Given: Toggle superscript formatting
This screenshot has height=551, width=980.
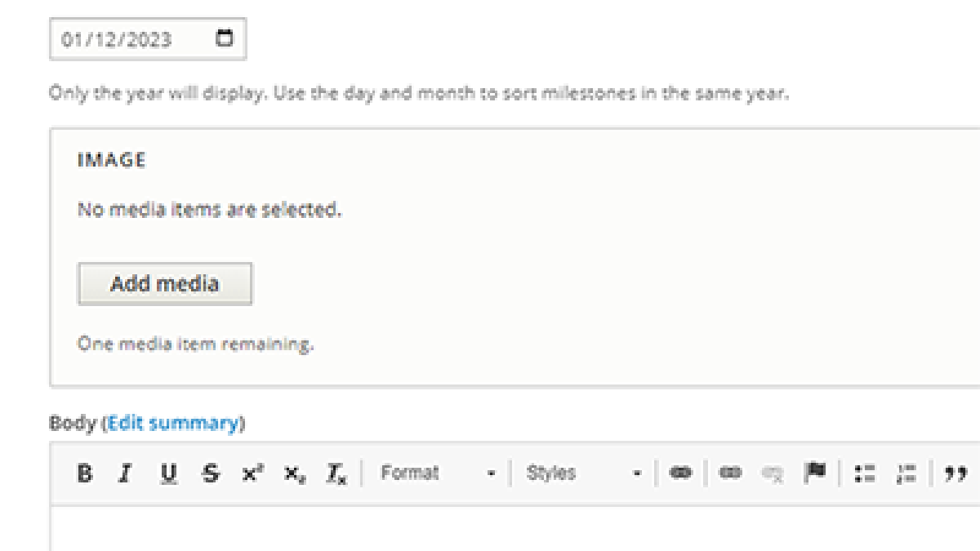Looking at the screenshot, I should pos(252,473).
